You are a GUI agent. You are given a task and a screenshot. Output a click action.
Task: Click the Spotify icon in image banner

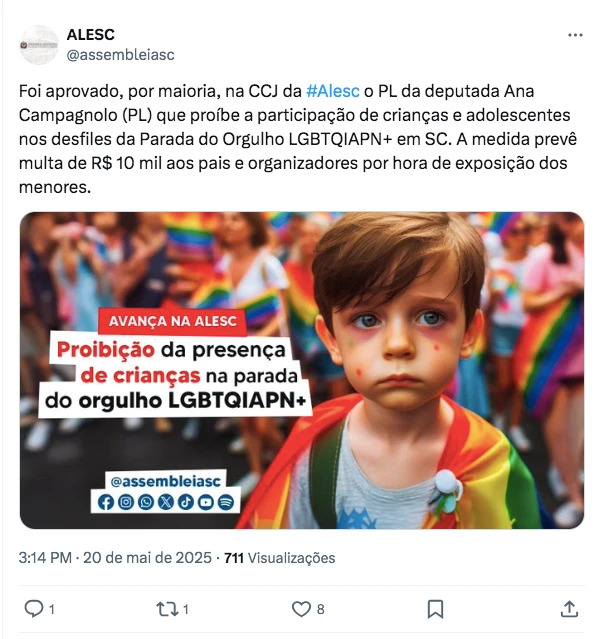click(x=226, y=502)
